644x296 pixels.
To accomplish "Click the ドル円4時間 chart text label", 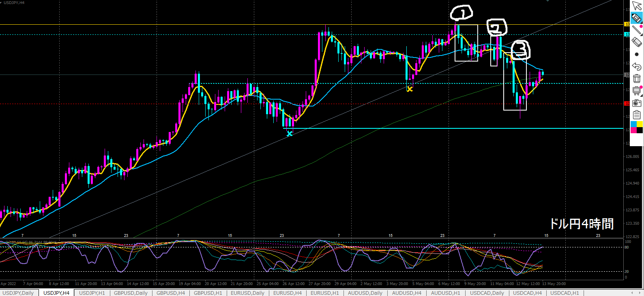I will (x=582, y=224).
